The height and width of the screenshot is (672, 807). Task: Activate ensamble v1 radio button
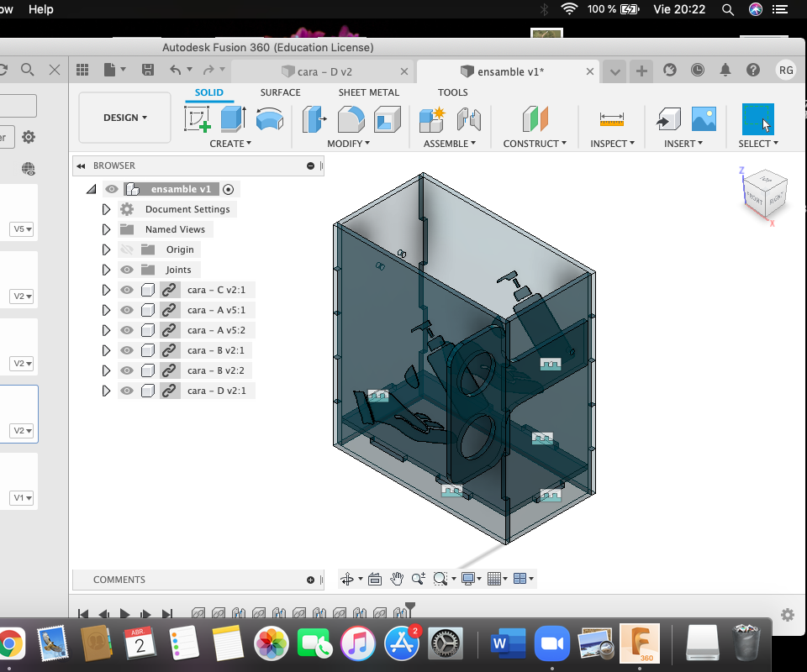[x=228, y=189]
